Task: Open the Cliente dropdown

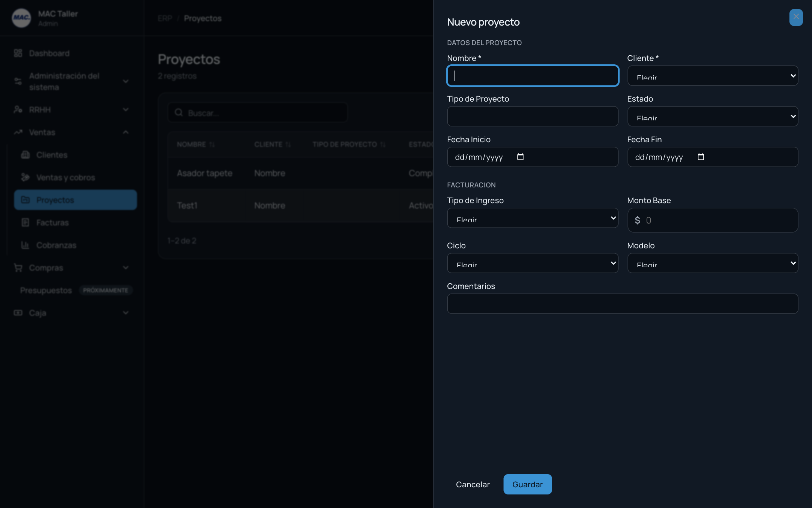Action: [713, 76]
